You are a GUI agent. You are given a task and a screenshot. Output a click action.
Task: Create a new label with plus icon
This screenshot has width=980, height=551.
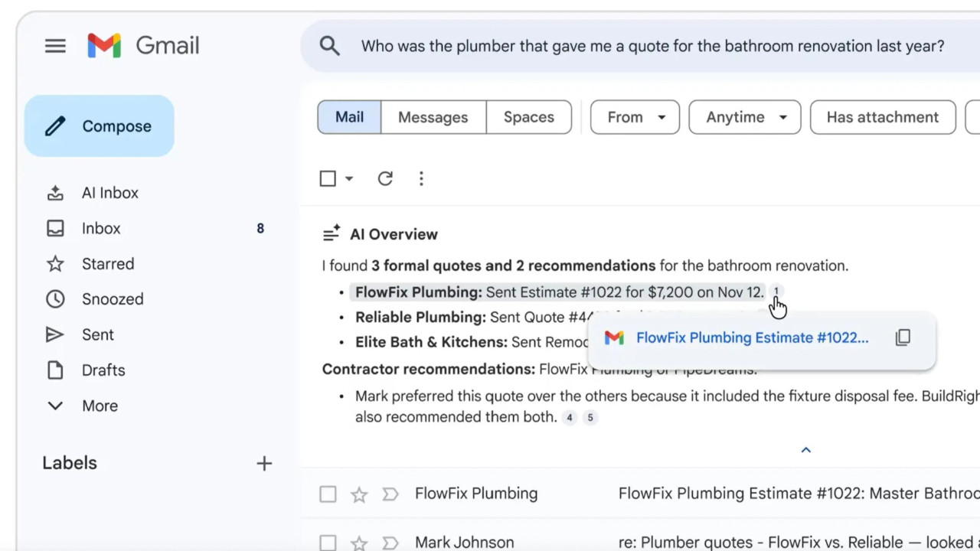[x=264, y=463]
